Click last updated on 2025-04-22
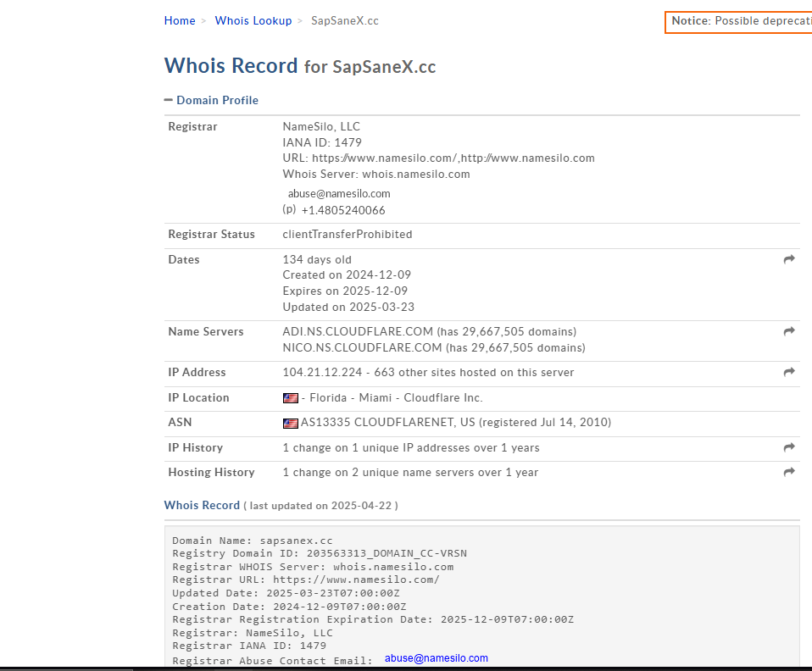Screen dimensions: 812x671 click(320, 506)
